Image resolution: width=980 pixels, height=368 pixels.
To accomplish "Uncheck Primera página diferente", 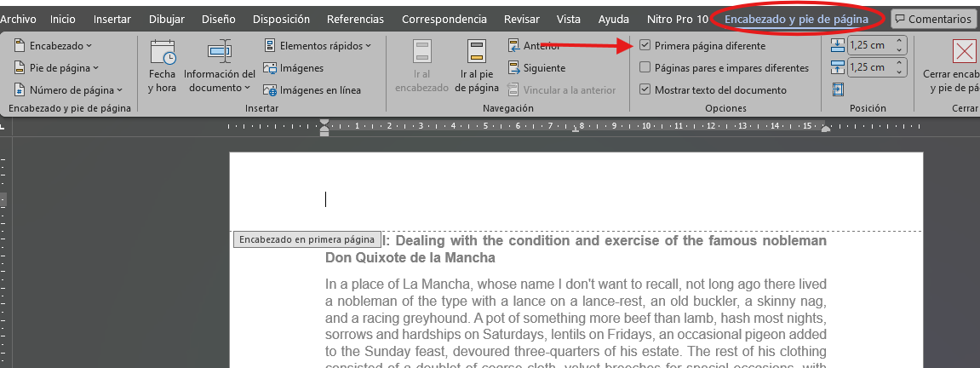I will click(x=645, y=46).
